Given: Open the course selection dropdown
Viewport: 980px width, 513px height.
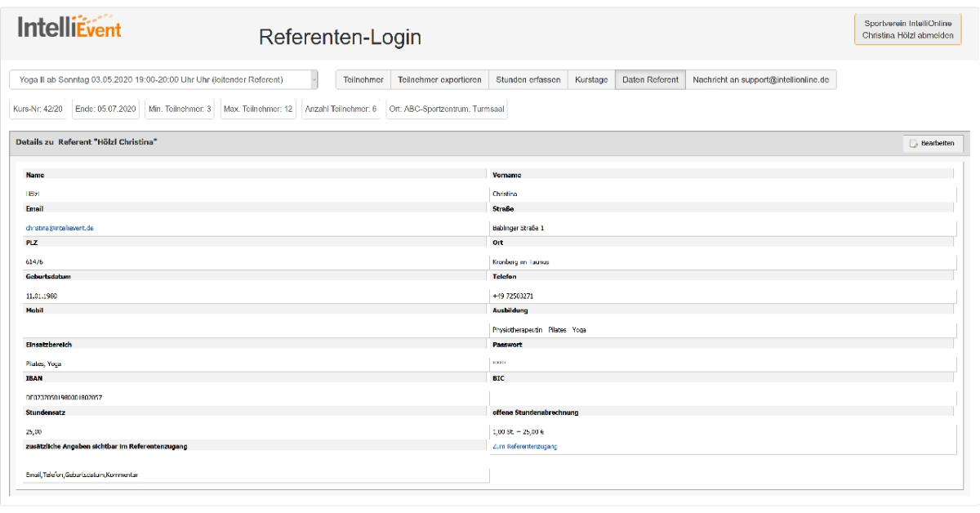Looking at the screenshot, I should click(163, 79).
